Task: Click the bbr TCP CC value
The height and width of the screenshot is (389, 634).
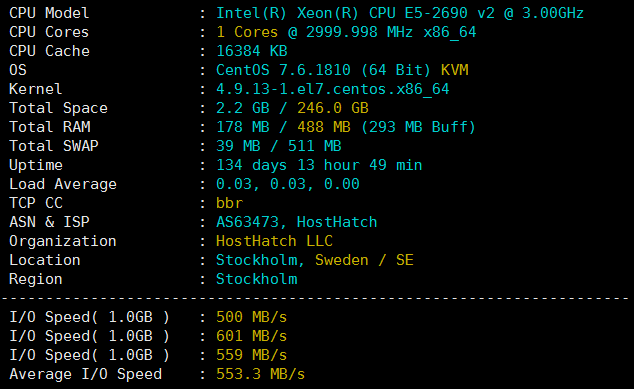Action: click(x=229, y=203)
